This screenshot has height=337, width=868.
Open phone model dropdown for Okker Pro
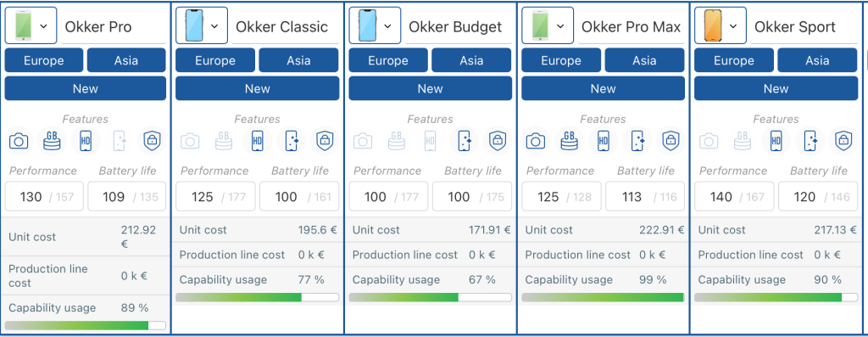point(31,25)
